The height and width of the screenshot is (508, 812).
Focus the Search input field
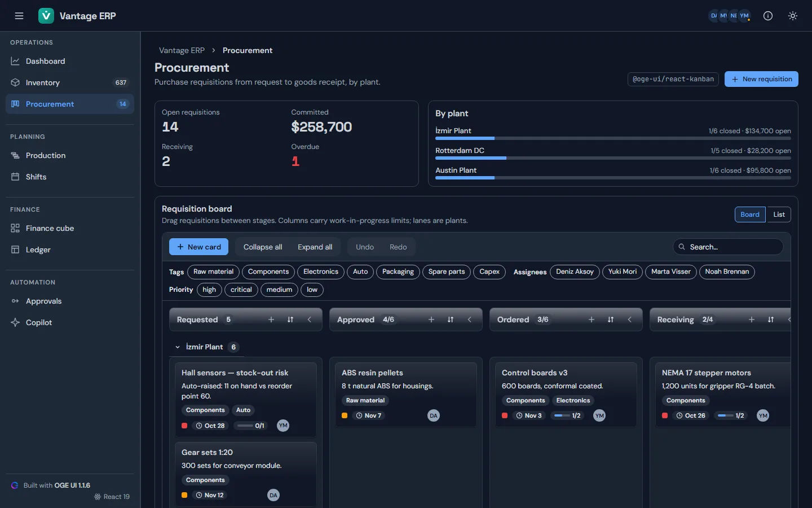[x=728, y=247]
